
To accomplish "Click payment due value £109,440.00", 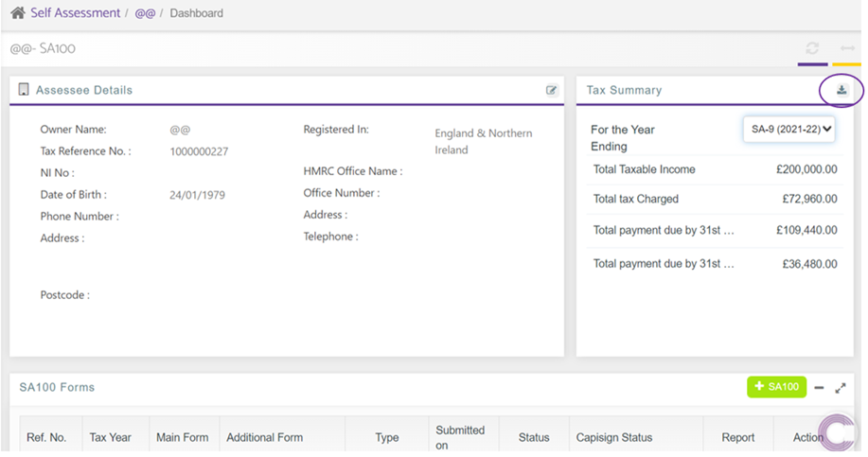I will click(x=806, y=230).
